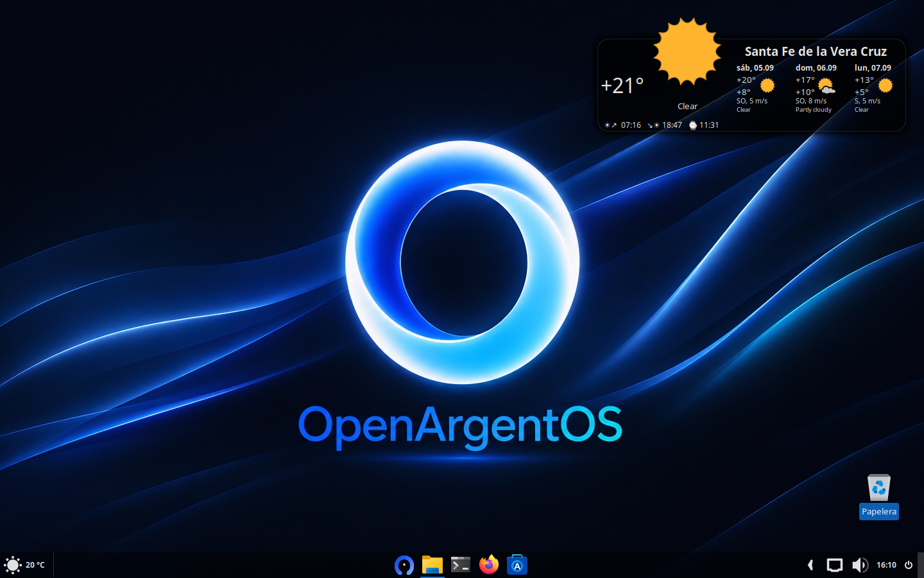Open the OpenArgentOS launcher menu icon
The width and height of the screenshot is (924, 578).
pos(404,565)
